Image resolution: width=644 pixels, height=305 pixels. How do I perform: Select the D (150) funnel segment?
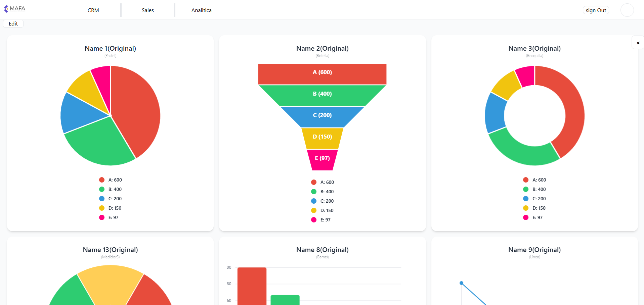322,138
